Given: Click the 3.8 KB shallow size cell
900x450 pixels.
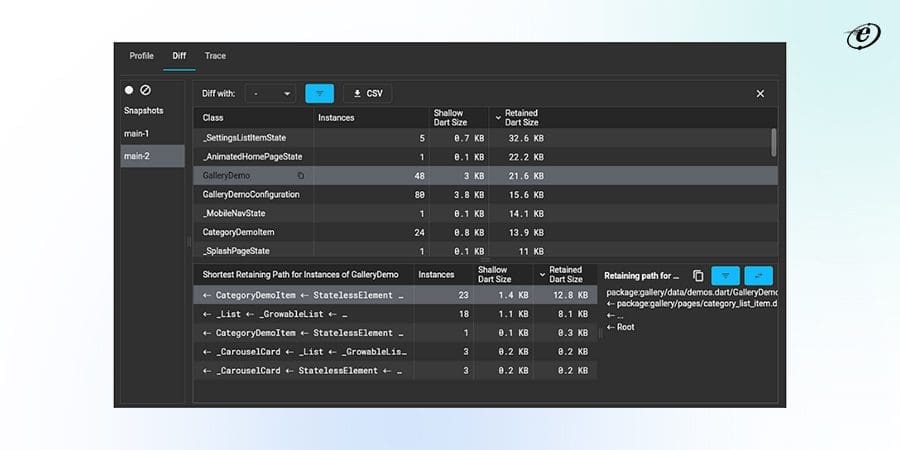Looking at the screenshot, I should [x=469, y=195].
